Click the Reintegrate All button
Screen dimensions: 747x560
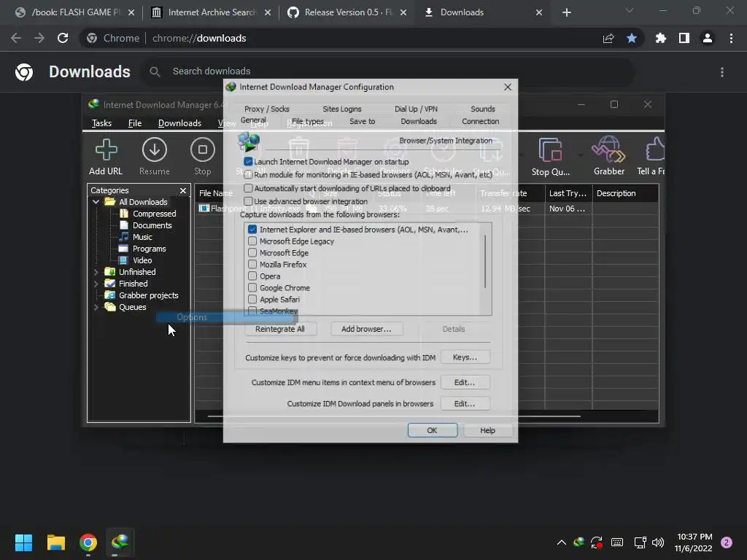coord(280,329)
